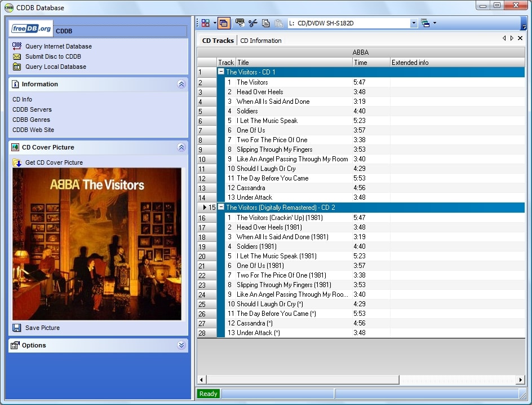Select track Slipping Through My Fingers
The image size is (532, 405).
tap(274, 149)
